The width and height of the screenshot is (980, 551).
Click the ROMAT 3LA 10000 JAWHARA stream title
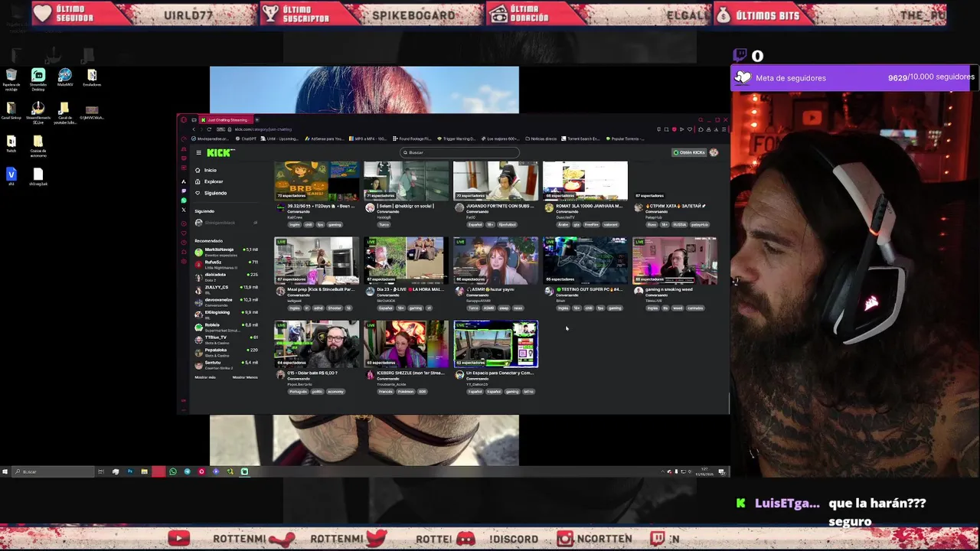click(590, 206)
